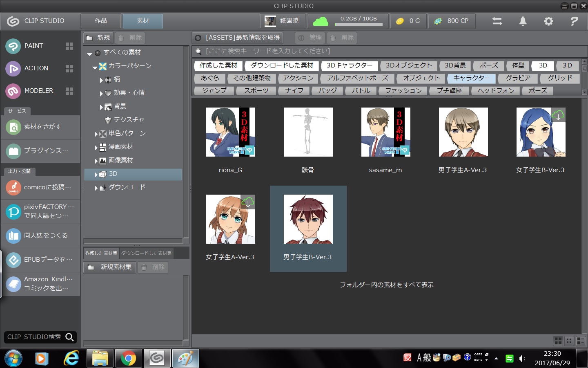
Task: Switch to large thumbnail view
Action: click(x=558, y=341)
